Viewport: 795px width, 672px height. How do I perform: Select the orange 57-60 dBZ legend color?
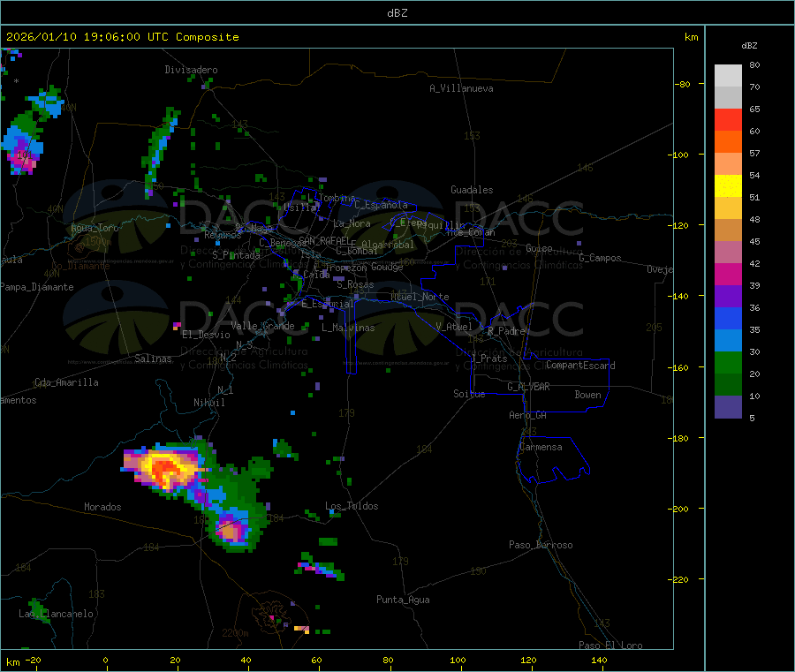(728, 142)
